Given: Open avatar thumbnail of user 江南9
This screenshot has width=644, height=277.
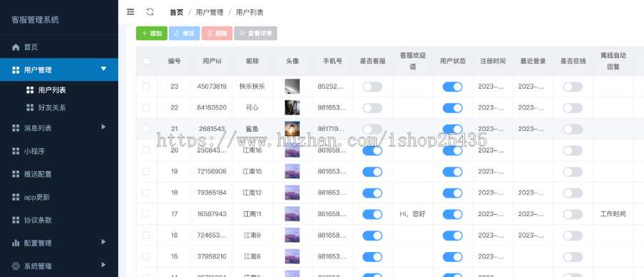Looking at the screenshot, I should pos(292,235).
